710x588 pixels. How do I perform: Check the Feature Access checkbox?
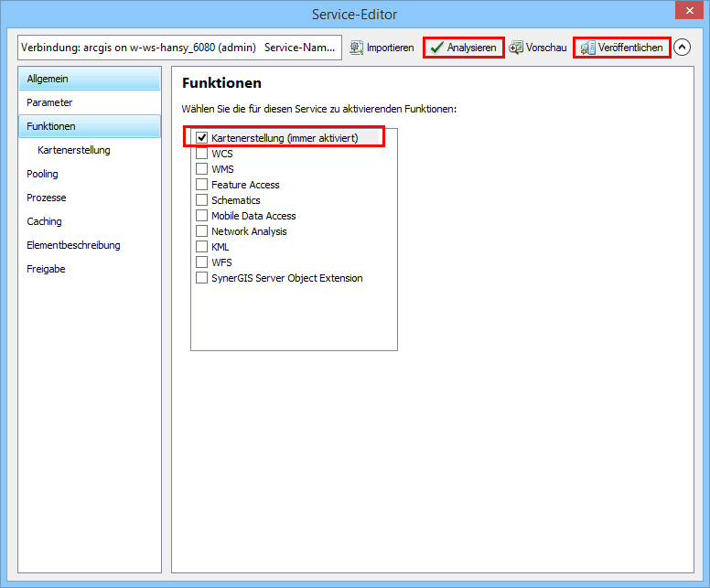pos(201,184)
